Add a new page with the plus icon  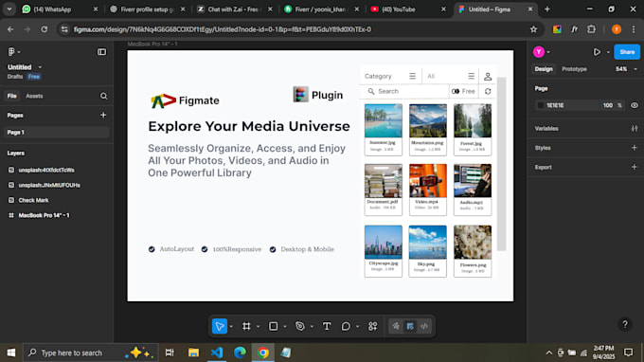click(103, 115)
